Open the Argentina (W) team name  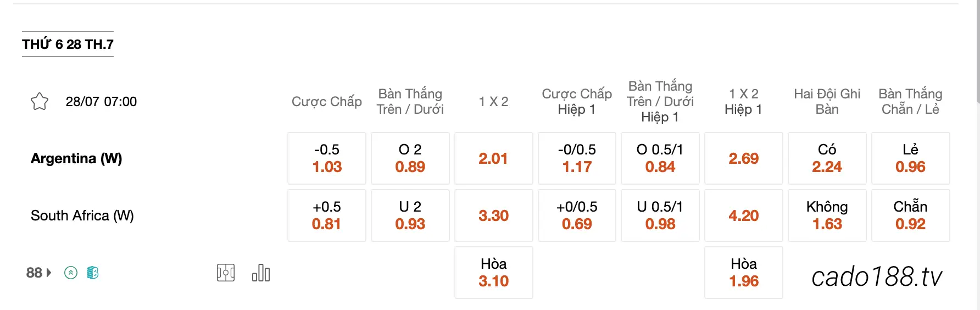pos(76,158)
